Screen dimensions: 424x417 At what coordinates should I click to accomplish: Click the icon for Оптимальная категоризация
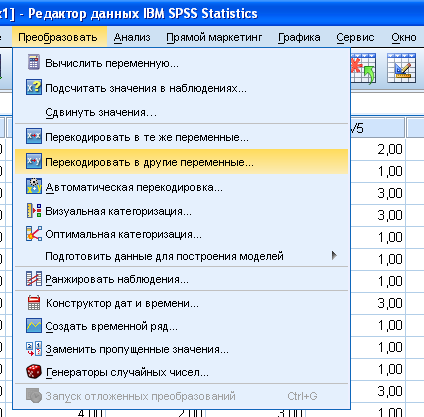34,234
